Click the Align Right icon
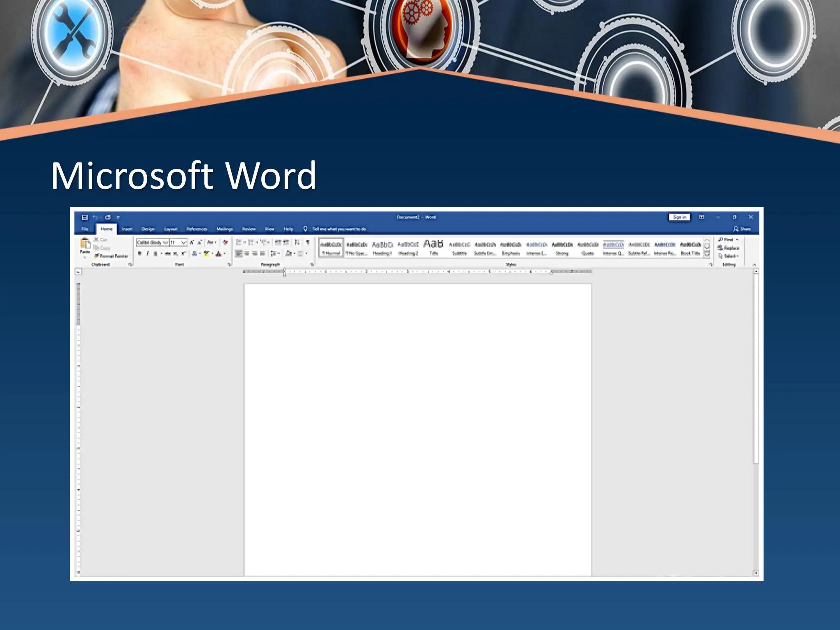This screenshot has height=630, width=840. coord(255,253)
